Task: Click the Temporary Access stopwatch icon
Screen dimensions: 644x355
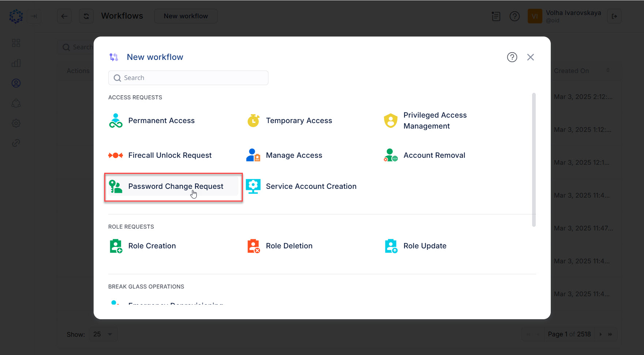Action: tap(253, 120)
